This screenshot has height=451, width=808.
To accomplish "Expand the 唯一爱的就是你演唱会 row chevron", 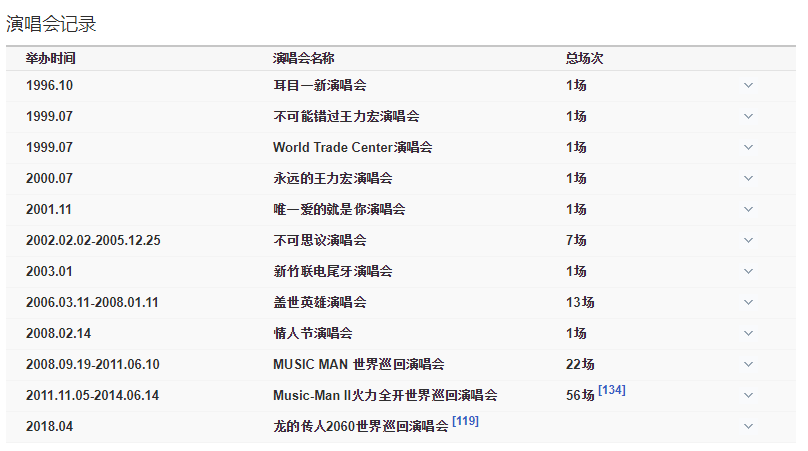I will [x=748, y=209].
